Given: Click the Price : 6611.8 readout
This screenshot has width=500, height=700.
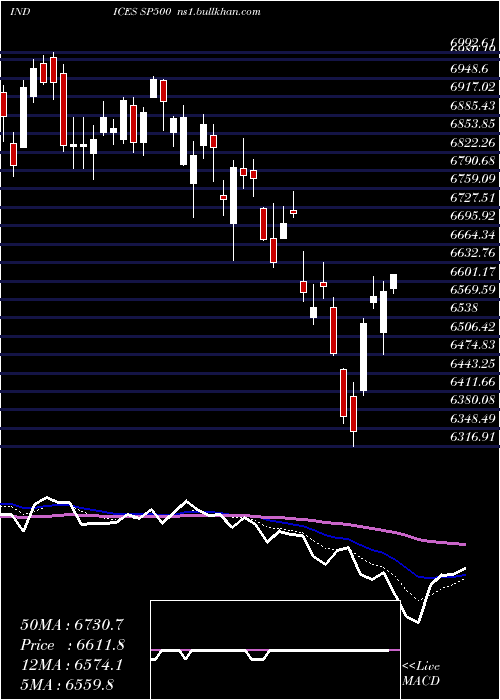Looking at the screenshot, I should (72, 645).
